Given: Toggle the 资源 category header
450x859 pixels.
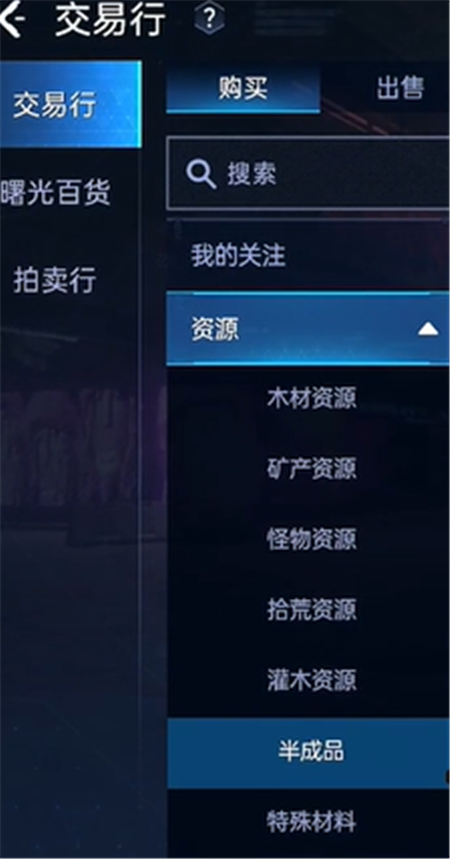Looking at the screenshot, I should (308, 329).
